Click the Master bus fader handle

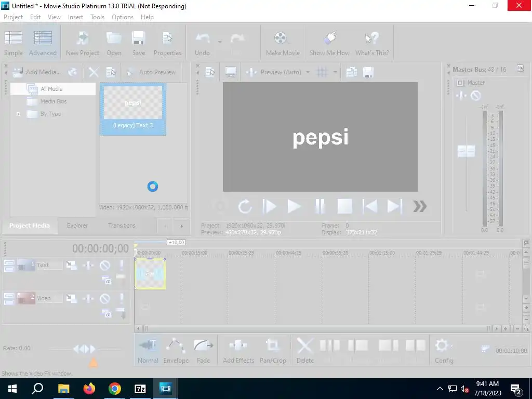coord(466,151)
